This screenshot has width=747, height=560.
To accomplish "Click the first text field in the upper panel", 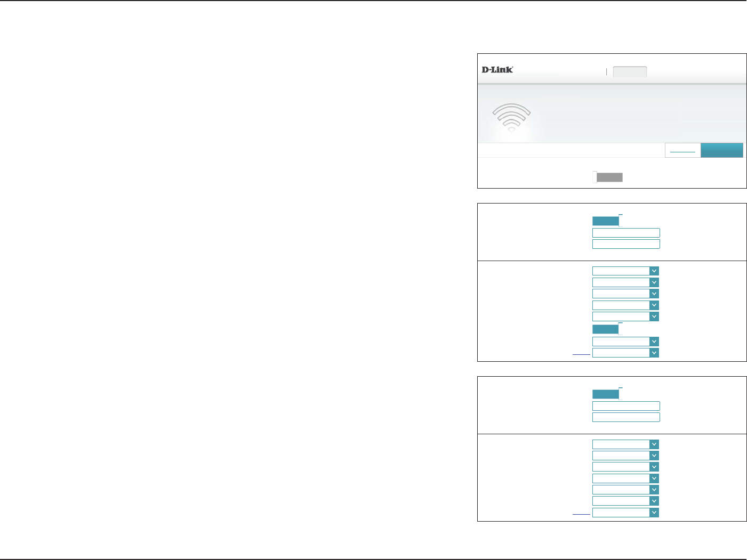I will coord(625,233).
